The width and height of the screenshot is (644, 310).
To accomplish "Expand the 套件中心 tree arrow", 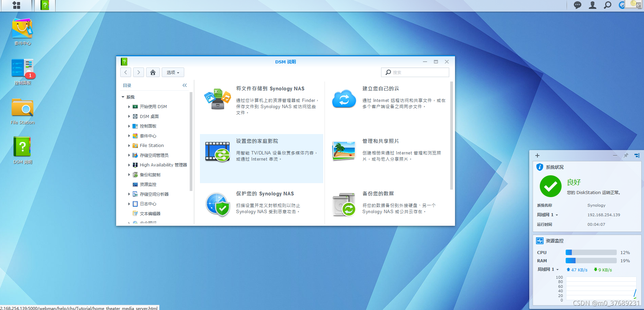I will [129, 136].
